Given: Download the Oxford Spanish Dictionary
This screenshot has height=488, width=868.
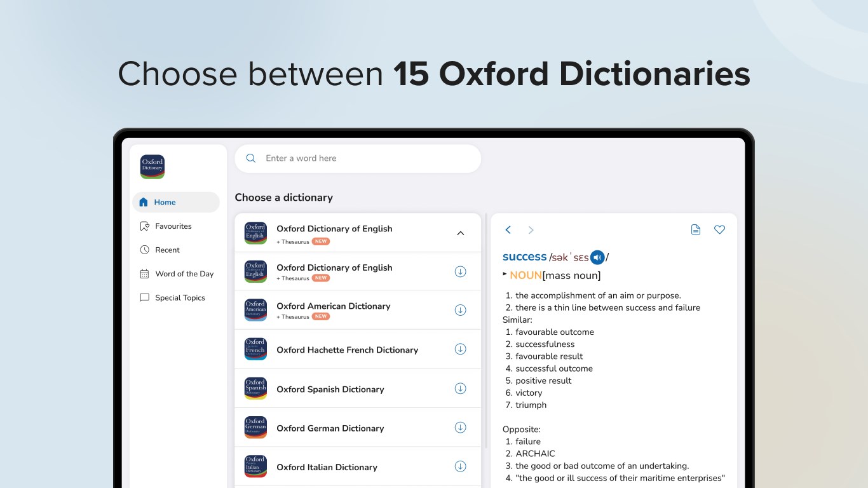Looking at the screenshot, I should coord(460,388).
